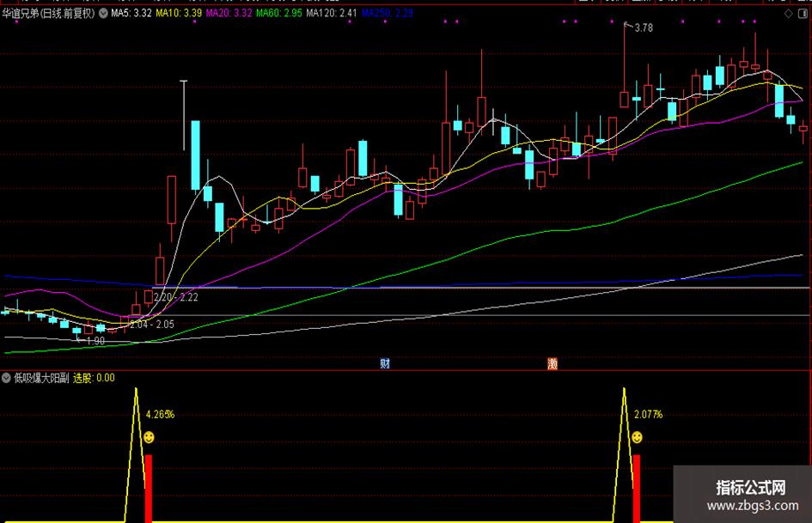The width and height of the screenshot is (812, 523).
Task: Click the smiley icon near 2.077%
Action: pos(637,438)
